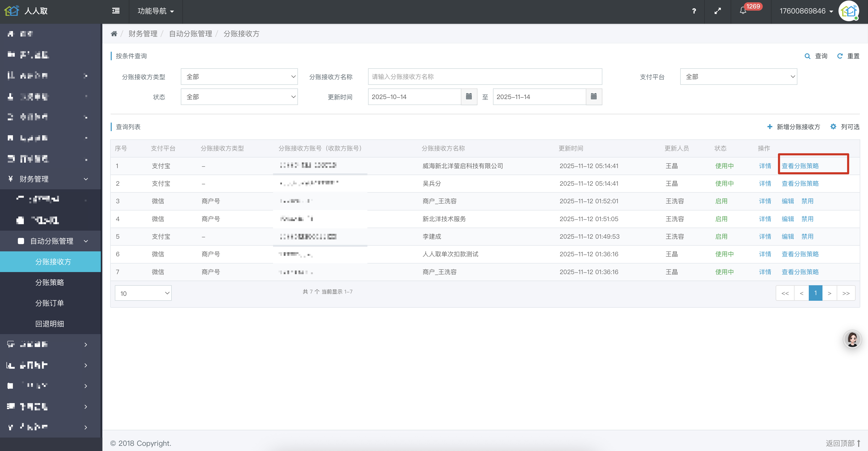The height and width of the screenshot is (451, 868).
Task: Click the column selection gear icon
Action: [833, 127]
